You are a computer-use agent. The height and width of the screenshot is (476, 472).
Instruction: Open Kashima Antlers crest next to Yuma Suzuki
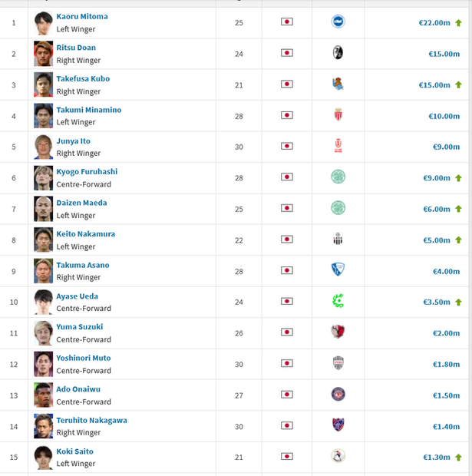coord(338,332)
